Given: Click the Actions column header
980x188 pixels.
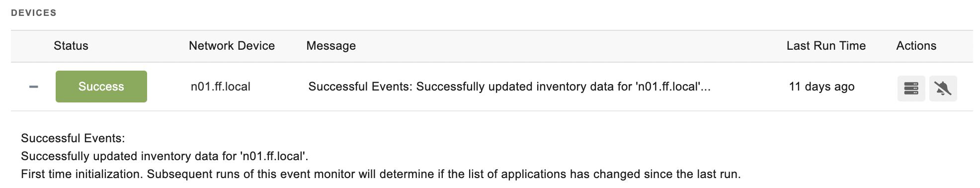Looking at the screenshot, I should (916, 46).
